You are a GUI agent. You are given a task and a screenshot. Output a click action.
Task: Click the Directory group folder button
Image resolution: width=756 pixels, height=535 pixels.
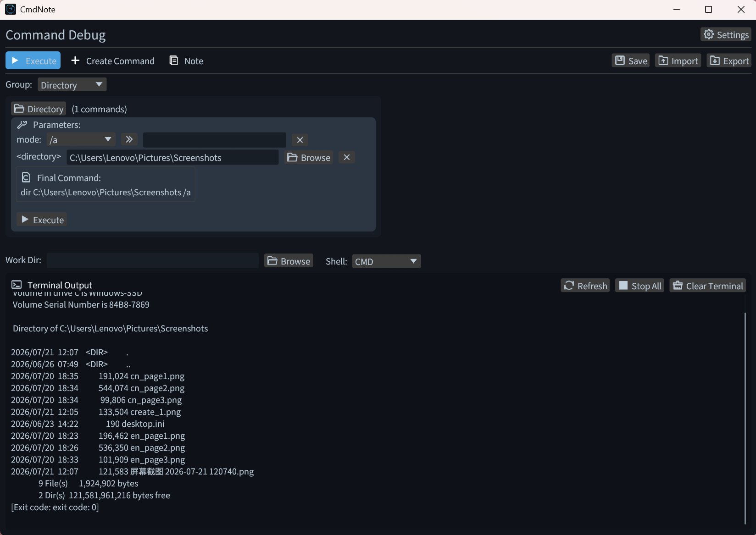click(x=39, y=109)
